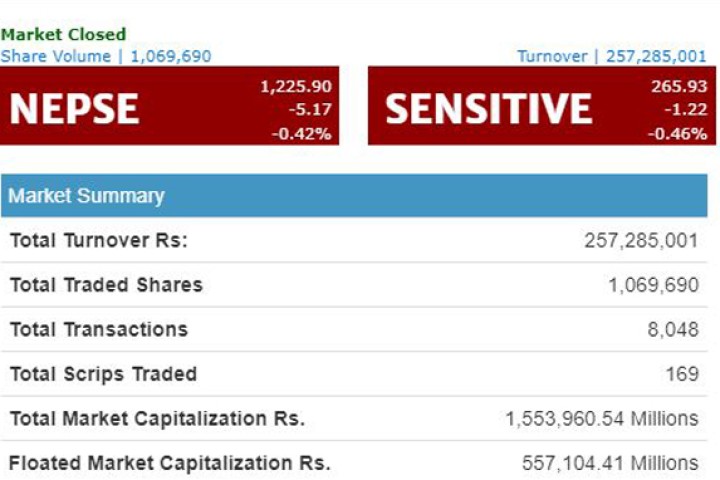Select the Total Transactions row label
Image resolution: width=720 pixels, height=480 pixels.
99,329
